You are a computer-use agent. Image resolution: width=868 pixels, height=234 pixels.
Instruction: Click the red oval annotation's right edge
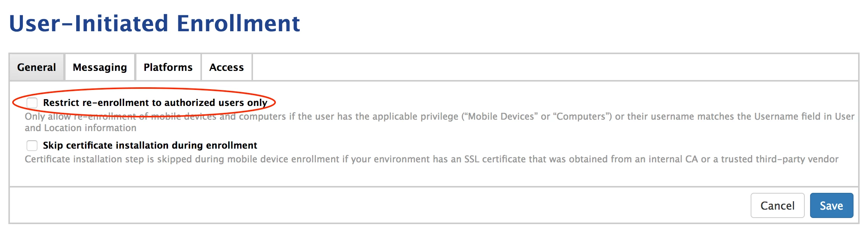pyautogui.click(x=275, y=102)
